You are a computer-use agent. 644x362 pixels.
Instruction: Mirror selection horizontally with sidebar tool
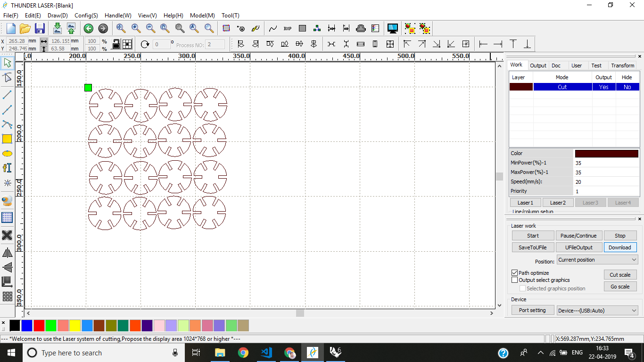point(7,253)
